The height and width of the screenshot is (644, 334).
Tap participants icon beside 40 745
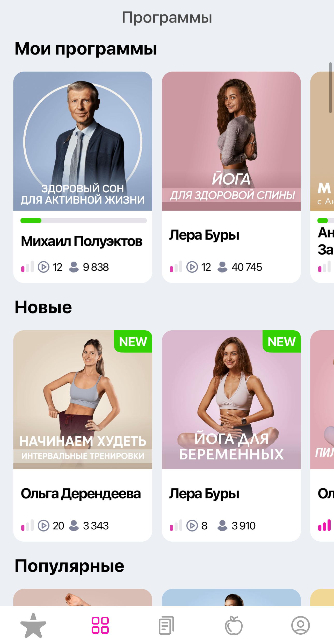click(x=222, y=267)
